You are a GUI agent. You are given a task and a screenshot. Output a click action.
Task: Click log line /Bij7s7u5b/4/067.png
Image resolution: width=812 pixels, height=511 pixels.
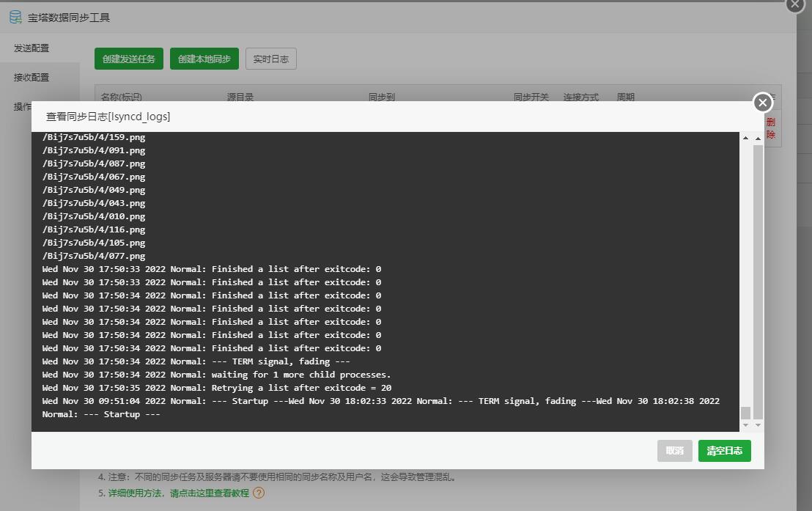click(94, 177)
